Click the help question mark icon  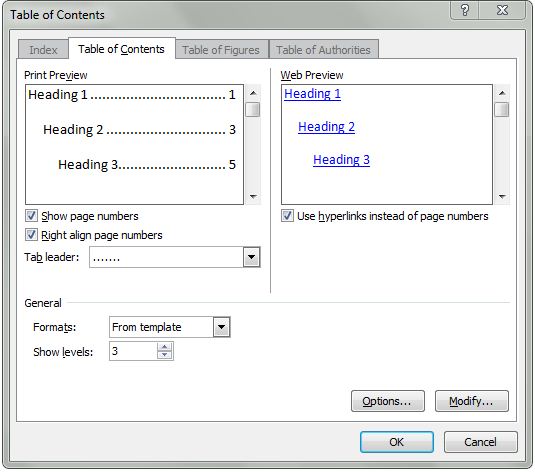(465, 10)
